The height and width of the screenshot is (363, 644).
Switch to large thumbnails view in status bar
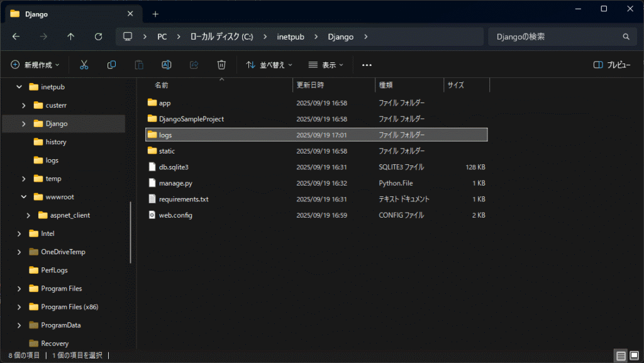[x=634, y=356]
